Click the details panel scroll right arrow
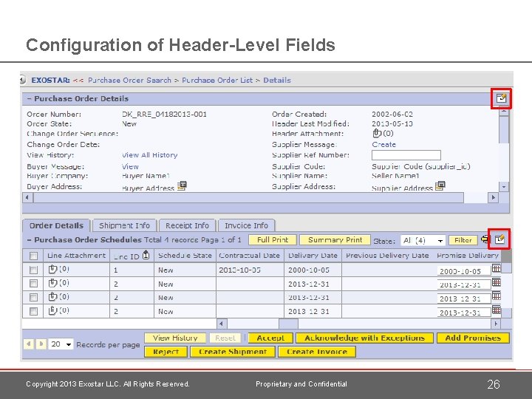This screenshot has height=399, width=532. point(493,197)
